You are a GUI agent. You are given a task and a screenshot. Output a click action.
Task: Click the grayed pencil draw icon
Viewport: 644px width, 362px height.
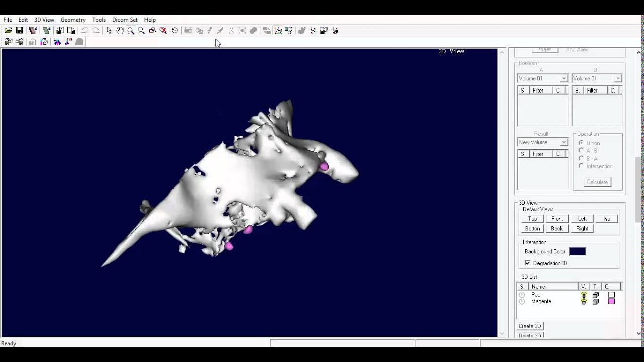click(x=210, y=31)
